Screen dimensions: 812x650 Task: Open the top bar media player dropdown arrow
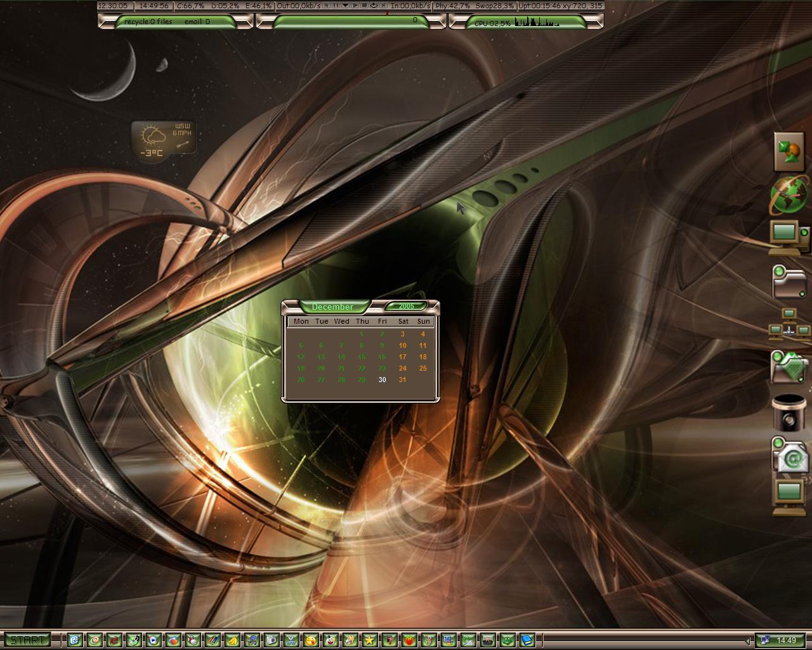point(345,5)
